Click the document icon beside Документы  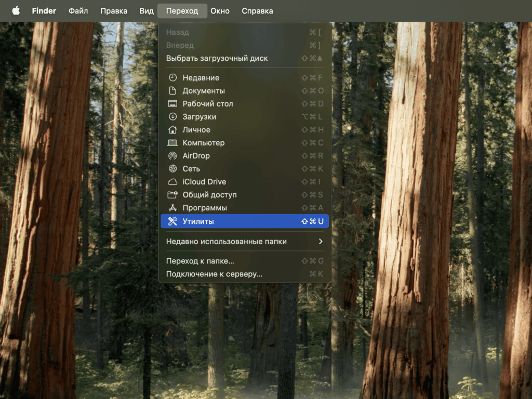[x=172, y=91]
